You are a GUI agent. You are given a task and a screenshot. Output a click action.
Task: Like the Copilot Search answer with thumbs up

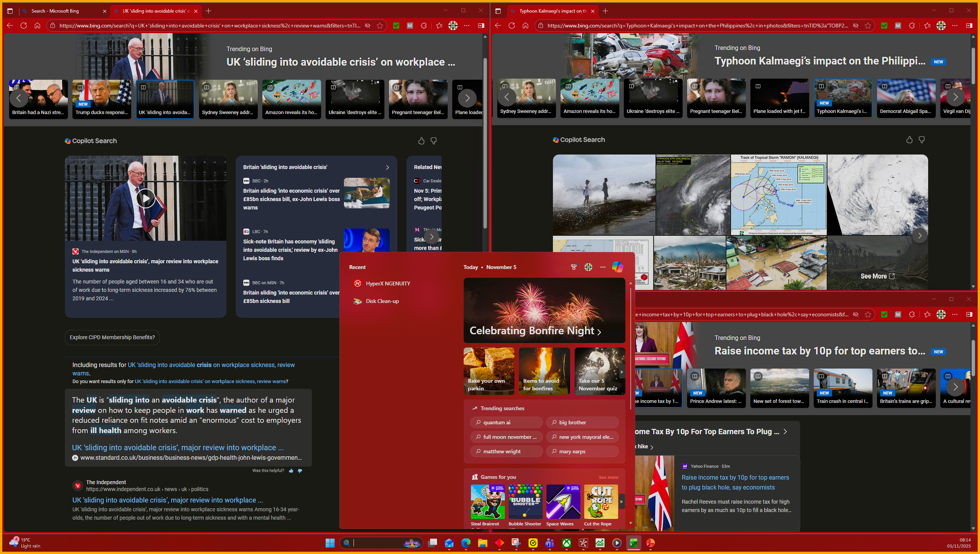pos(421,141)
